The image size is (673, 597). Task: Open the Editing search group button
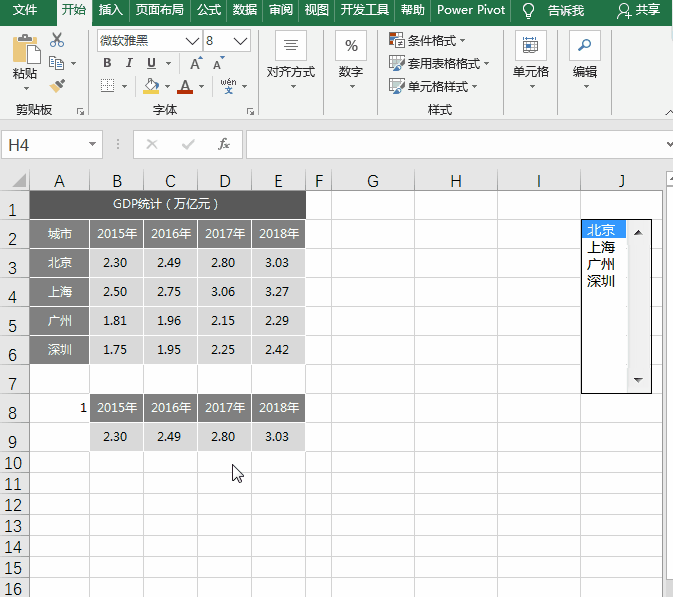point(585,60)
